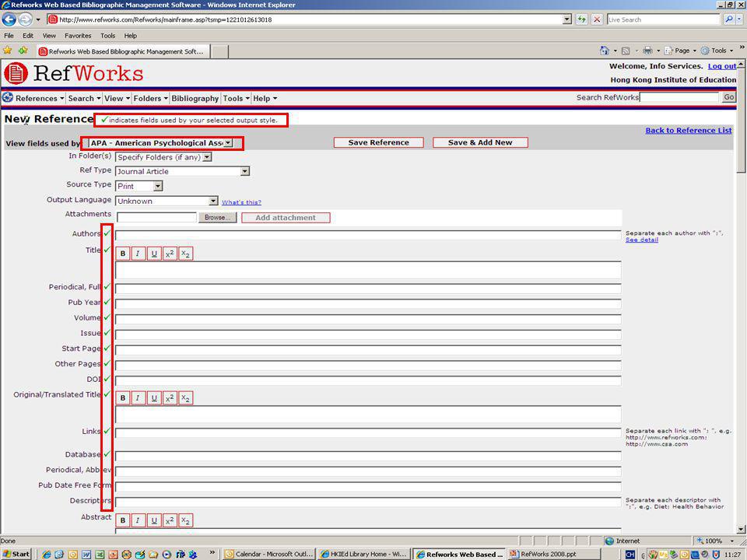Open the Live Search options arrow
This screenshot has height=560, width=747.
click(x=739, y=19)
